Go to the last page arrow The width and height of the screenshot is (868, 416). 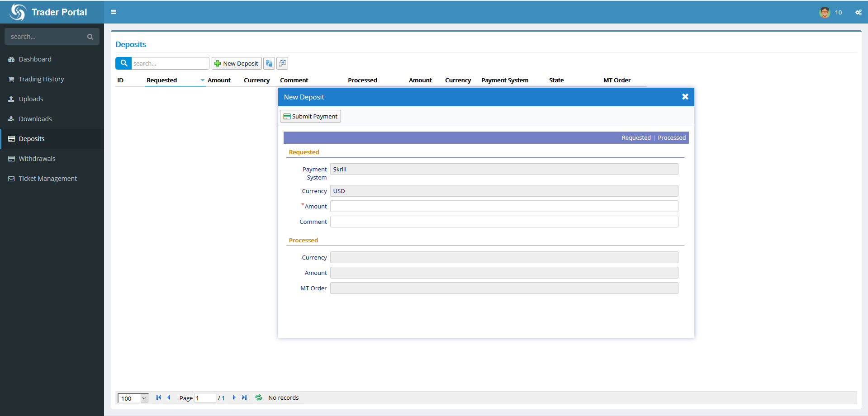(x=244, y=397)
